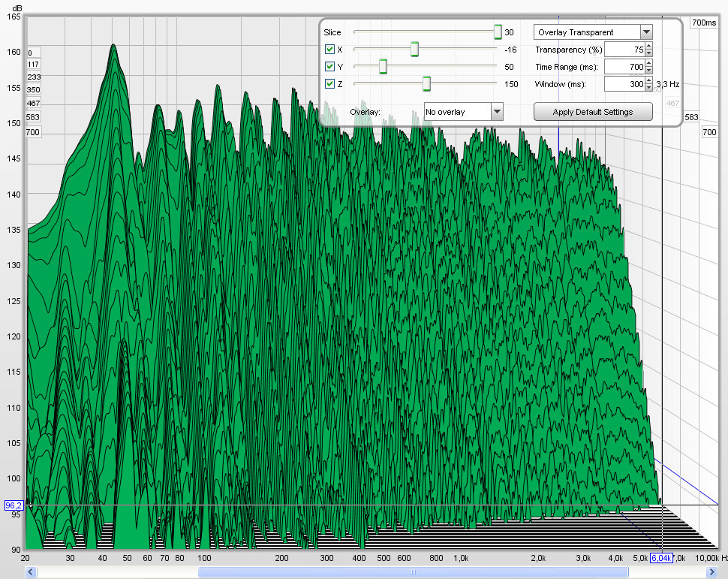Screen dimensions: 728x579
Task: Click the X rotation slider handle
Action: coord(414,50)
